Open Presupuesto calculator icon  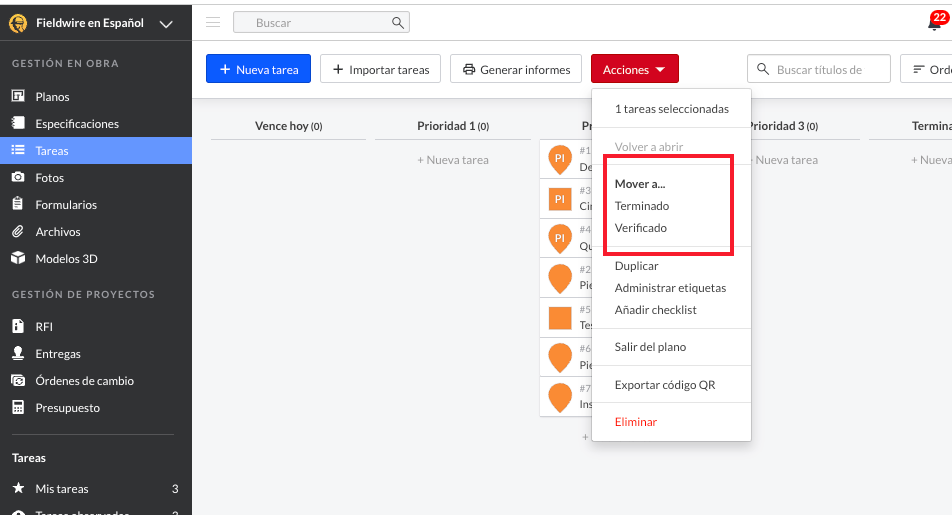coord(18,408)
